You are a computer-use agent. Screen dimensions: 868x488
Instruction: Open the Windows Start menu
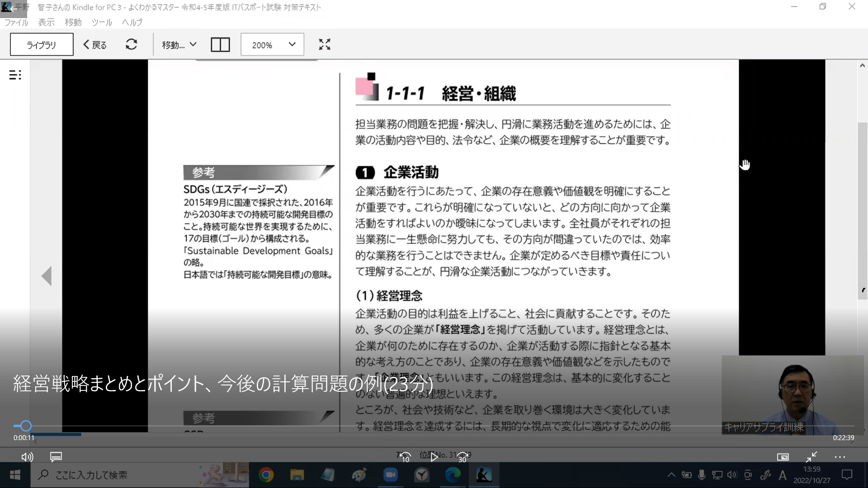[x=15, y=475]
